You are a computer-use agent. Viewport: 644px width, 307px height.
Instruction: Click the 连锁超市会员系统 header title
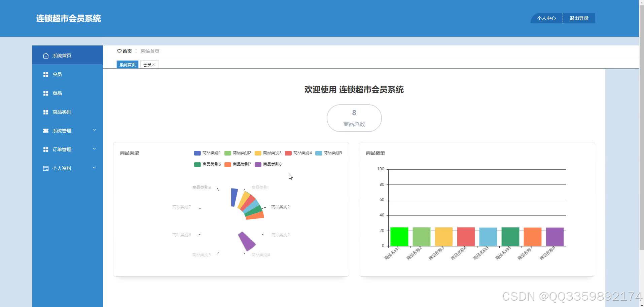pos(69,19)
